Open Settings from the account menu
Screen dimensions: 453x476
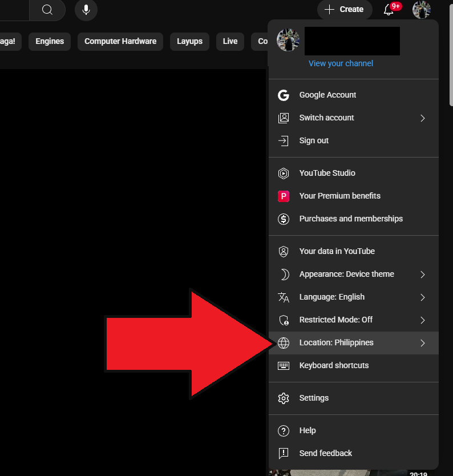point(354,398)
